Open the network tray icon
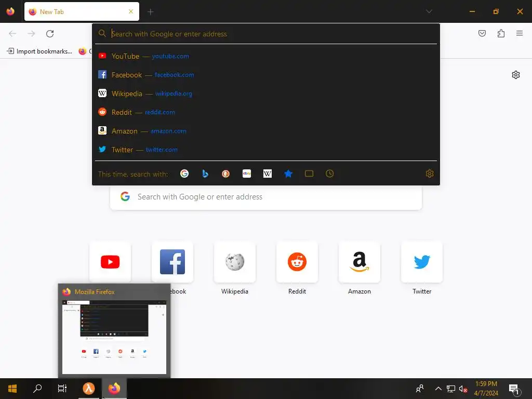Viewport: 532px width, 399px height. click(451, 389)
